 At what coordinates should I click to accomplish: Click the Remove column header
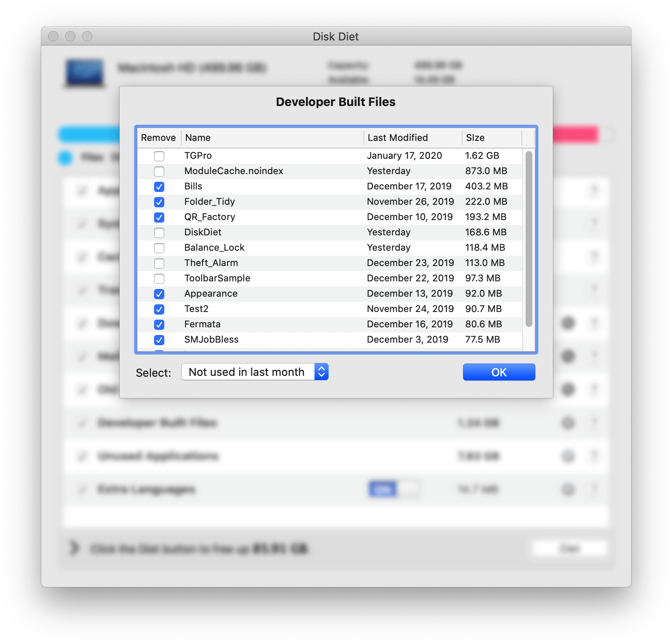pyautogui.click(x=158, y=138)
